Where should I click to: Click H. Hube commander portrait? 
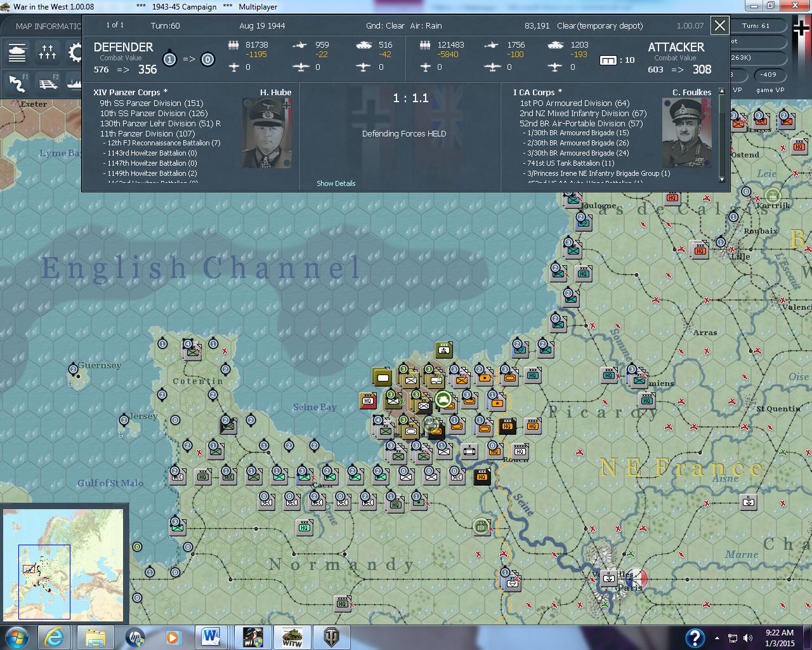267,133
